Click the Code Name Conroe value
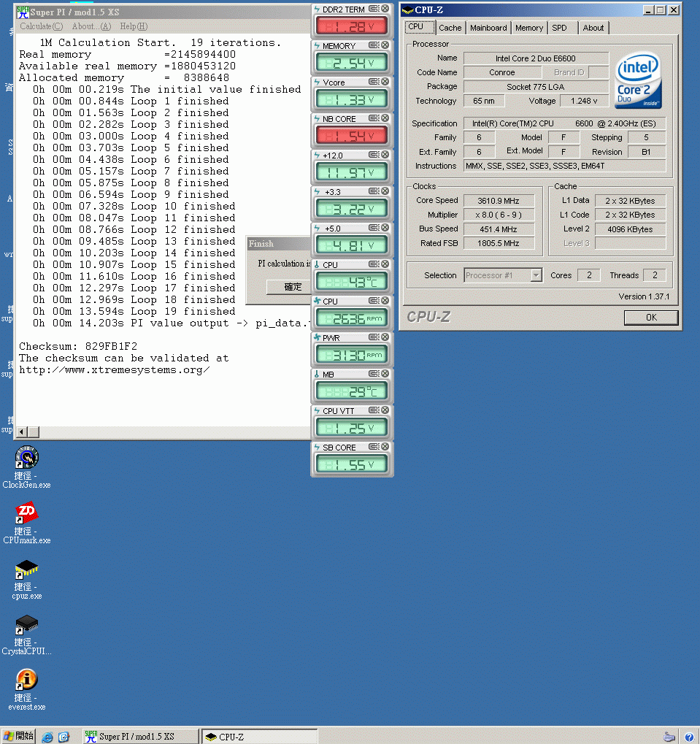The image size is (700, 744). tap(501, 72)
